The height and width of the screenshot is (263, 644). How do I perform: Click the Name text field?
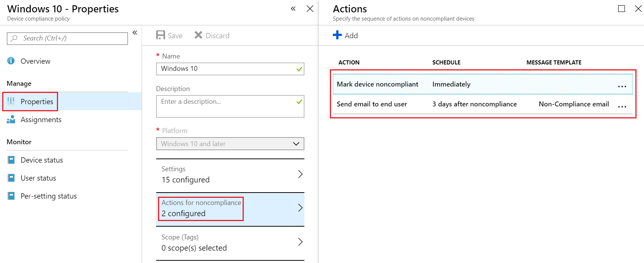point(225,69)
